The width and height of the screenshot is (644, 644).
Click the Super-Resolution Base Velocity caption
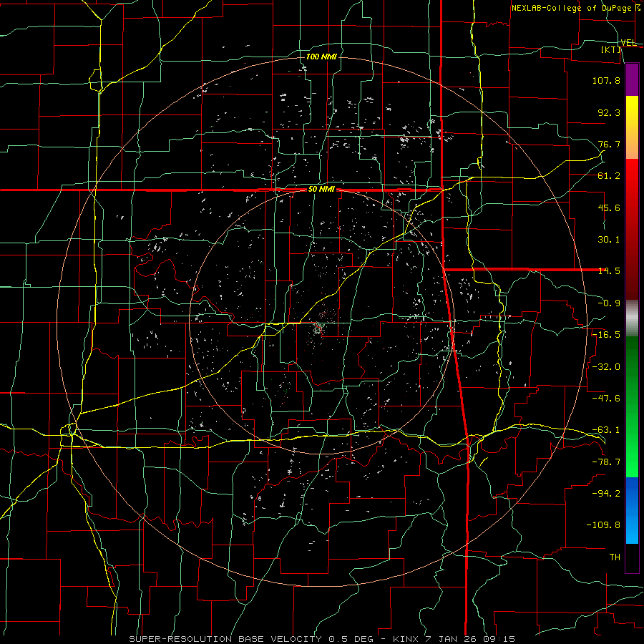[x=322, y=639]
